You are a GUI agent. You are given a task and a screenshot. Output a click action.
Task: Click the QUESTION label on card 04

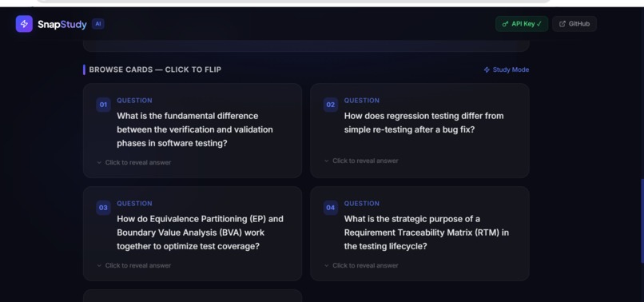[x=362, y=204]
